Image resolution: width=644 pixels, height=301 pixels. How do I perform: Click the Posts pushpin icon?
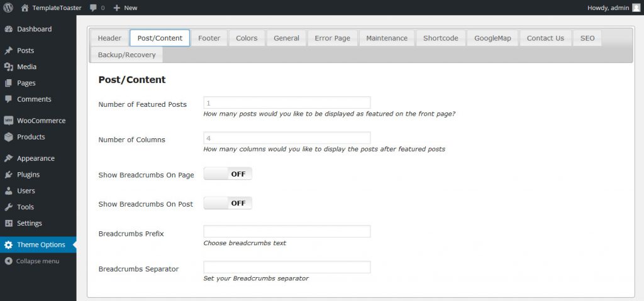click(9, 50)
